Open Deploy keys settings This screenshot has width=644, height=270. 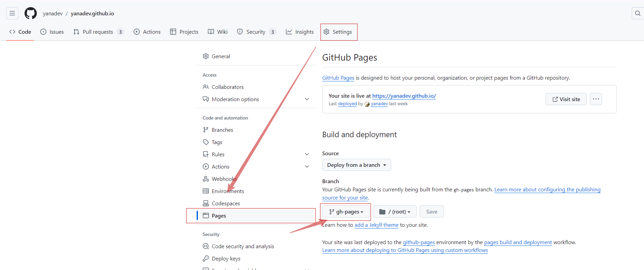click(x=226, y=258)
